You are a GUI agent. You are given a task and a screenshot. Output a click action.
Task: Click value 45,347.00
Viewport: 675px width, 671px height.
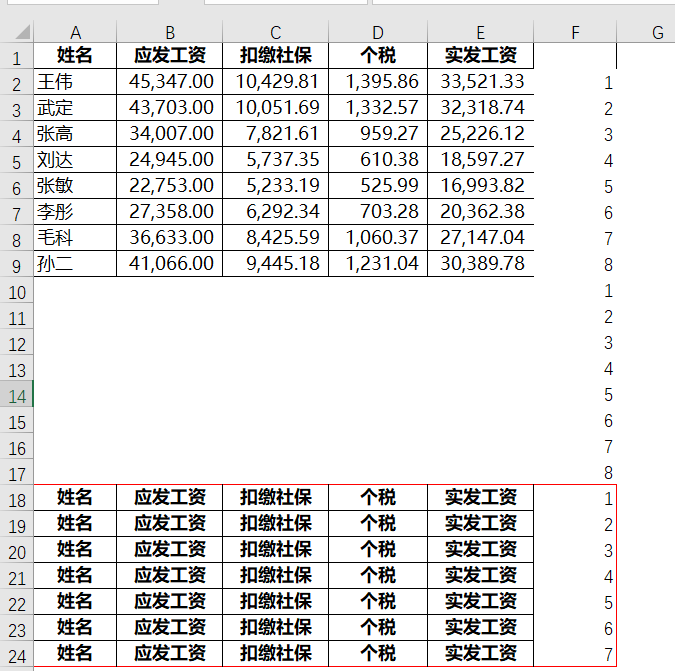click(170, 82)
